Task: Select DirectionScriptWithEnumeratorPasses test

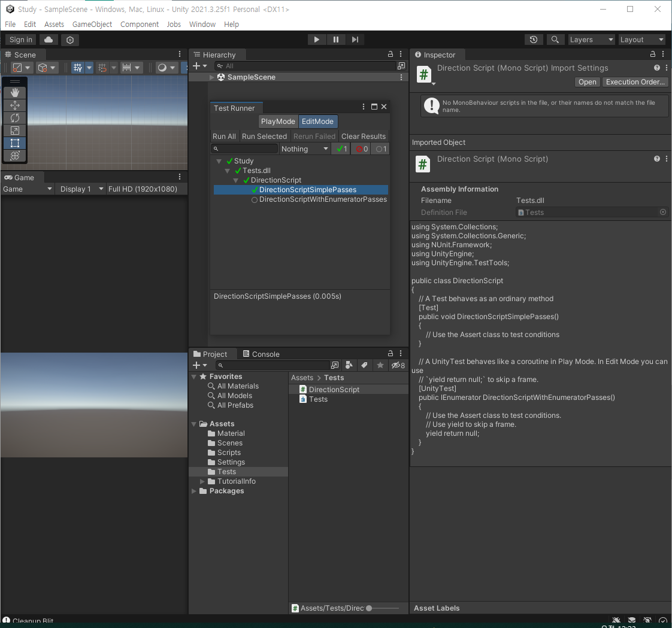Action: (x=323, y=199)
